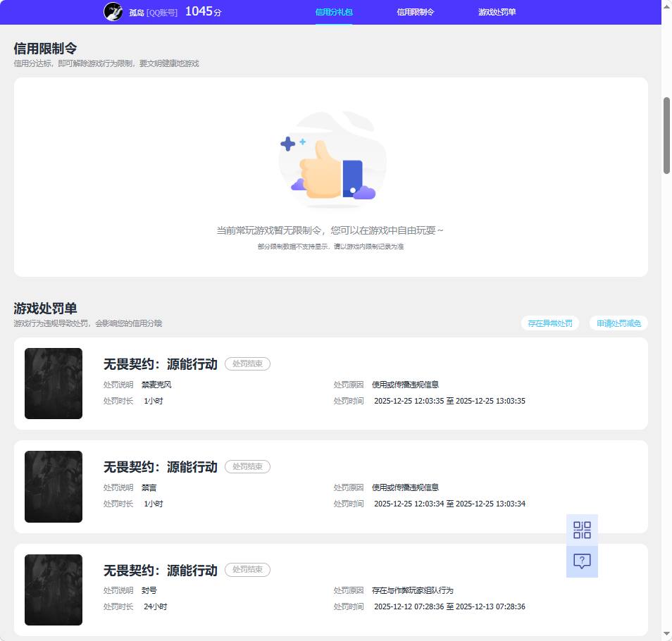This screenshot has width=672, height=641.
Task: Click reason 存在与作弊玩家组队行为
Action: (412, 590)
